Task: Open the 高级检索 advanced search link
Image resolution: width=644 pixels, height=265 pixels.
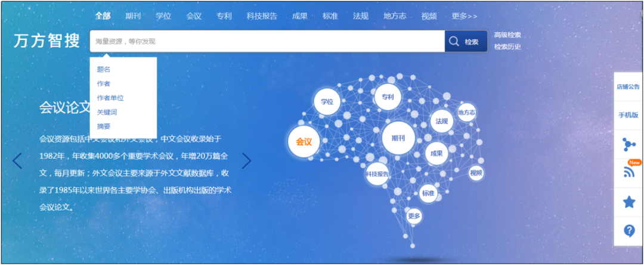Action: click(507, 35)
